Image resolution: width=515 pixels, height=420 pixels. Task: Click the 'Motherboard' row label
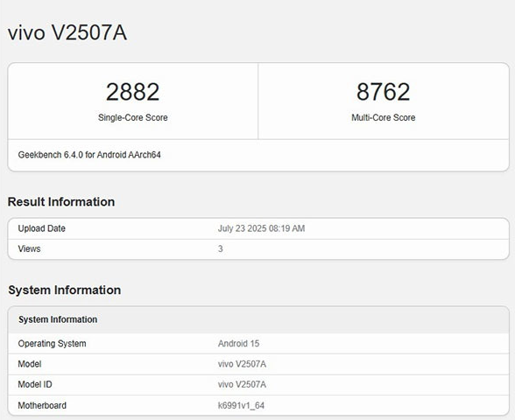[x=42, y=405]
